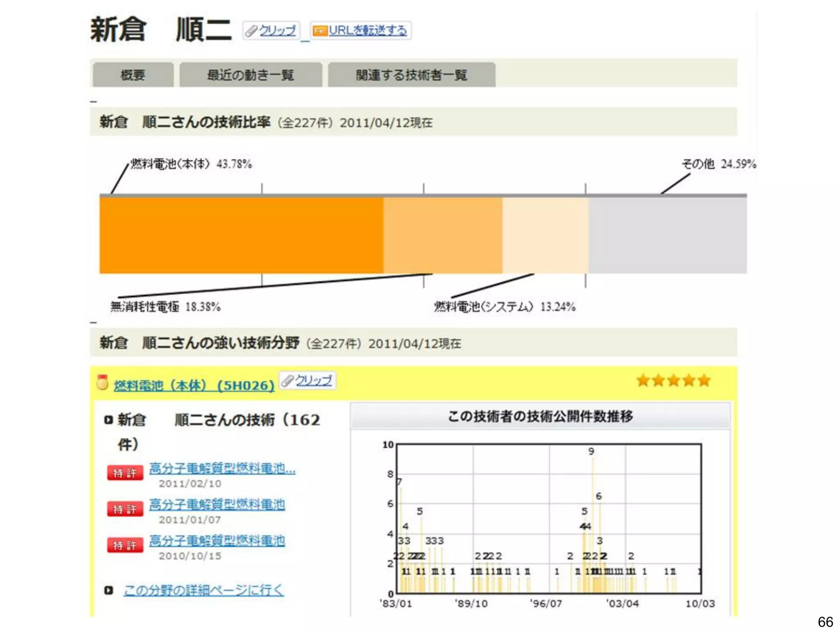Click the dark orange 燃料電池(本体) bar segment
840x630 pixels.
[241, 235]
